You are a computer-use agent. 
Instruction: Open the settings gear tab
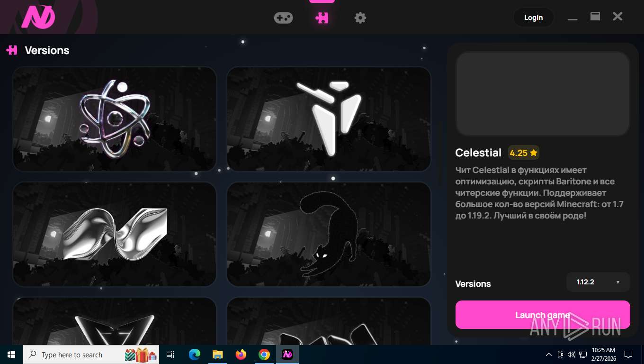click(x=360, y=18)
